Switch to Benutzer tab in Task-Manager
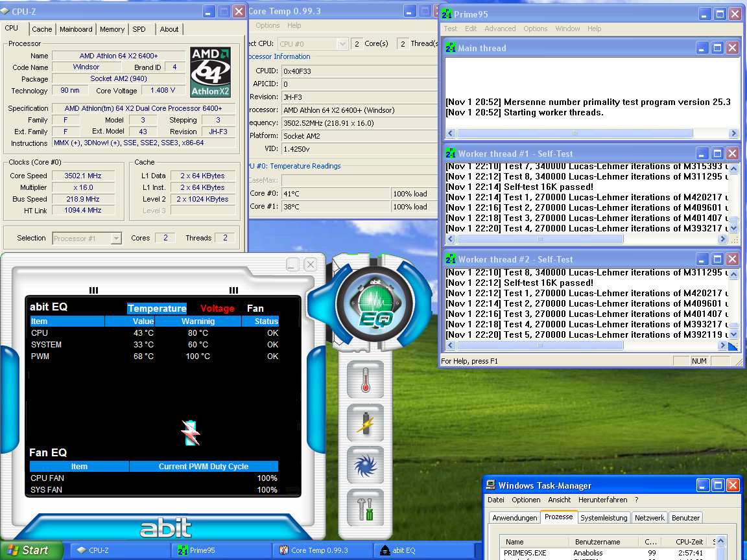Viewport: 747px width, 560px height. (685, 518)
